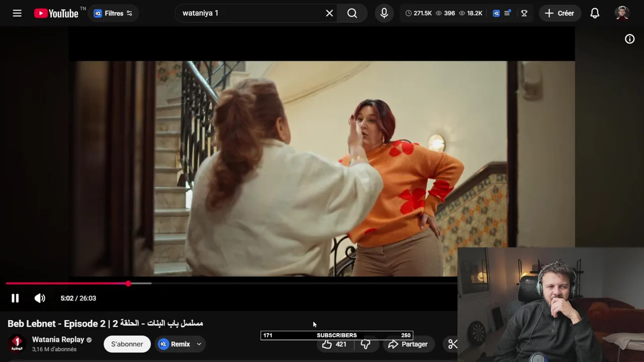Open the clip scissors button
The image size is (644, 362).
coord(452,344)
